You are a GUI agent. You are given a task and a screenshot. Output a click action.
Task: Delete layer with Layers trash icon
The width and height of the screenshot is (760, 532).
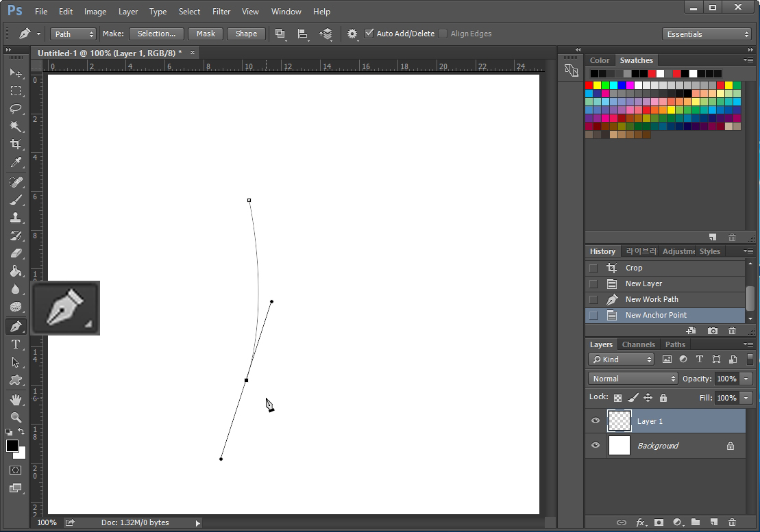point(733,522)
